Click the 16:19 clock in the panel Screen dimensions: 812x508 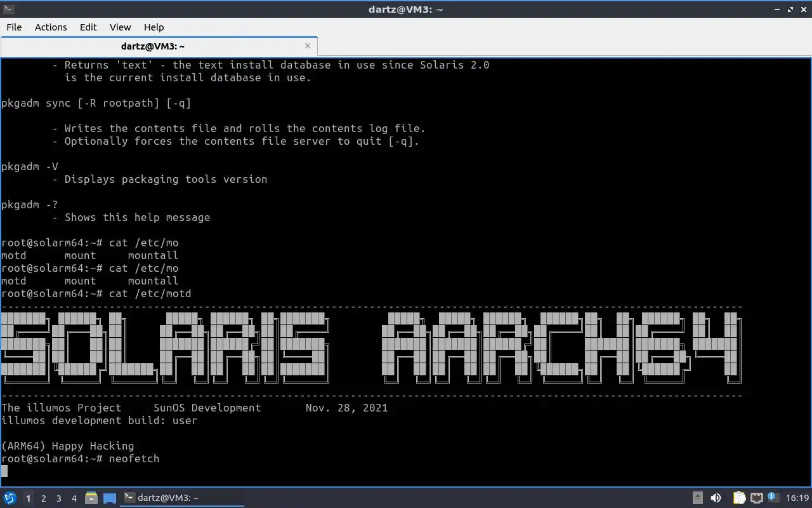(x=797, y=498)
